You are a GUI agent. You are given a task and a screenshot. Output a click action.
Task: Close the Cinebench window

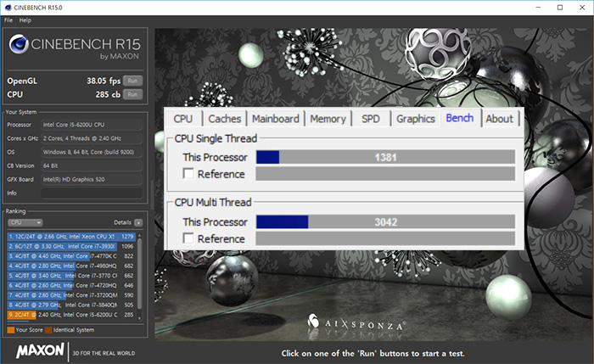tap(582, 7)
